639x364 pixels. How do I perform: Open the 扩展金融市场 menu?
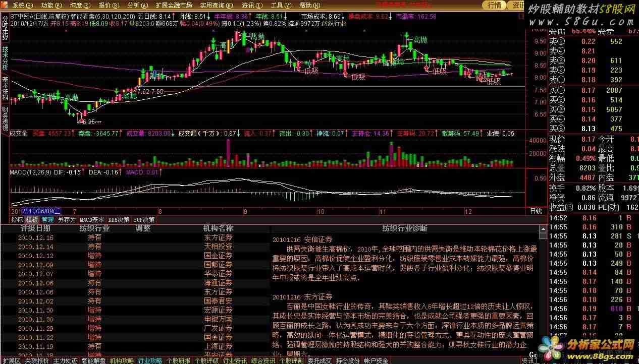point(174,6)
